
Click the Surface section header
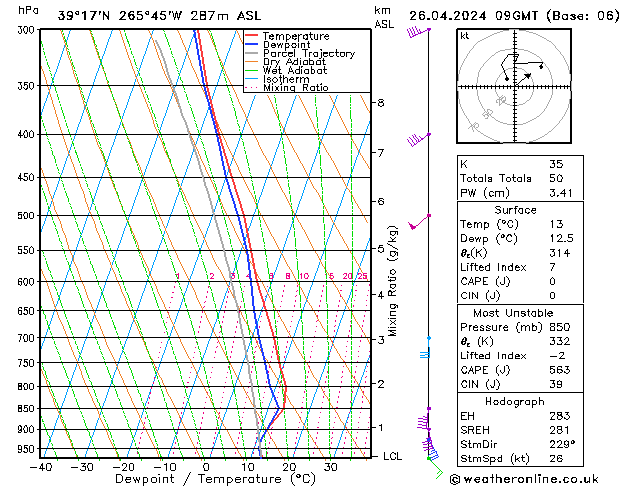(514, 211)
